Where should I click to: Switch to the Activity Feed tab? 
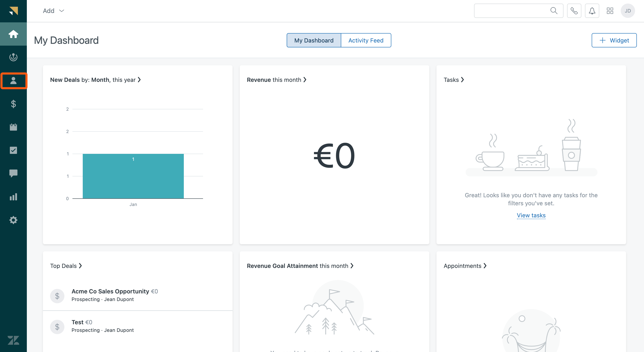(x=366, y=40)
